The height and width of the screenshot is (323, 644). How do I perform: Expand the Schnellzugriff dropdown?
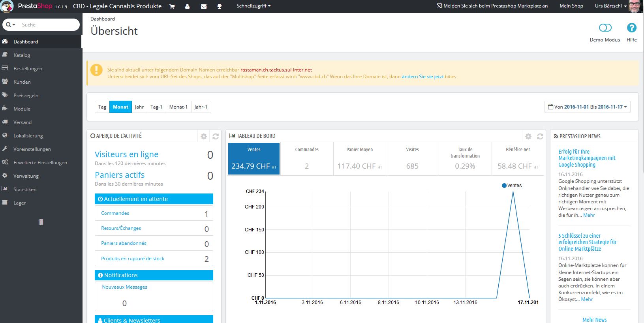tap(253, 6)
